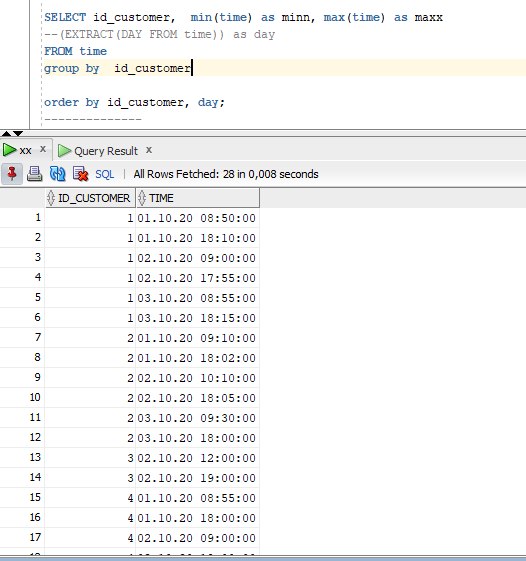
Task: Switch to the xx result tab
Action: point(25,150)
